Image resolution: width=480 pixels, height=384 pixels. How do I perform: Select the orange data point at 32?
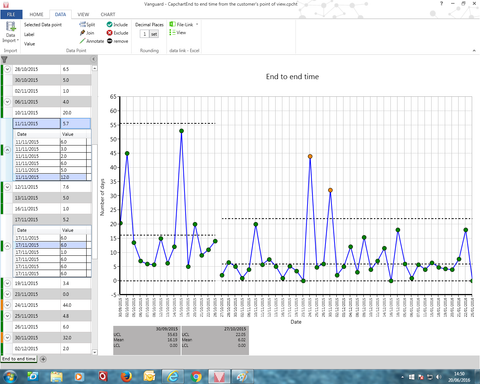tap(330, 190)
